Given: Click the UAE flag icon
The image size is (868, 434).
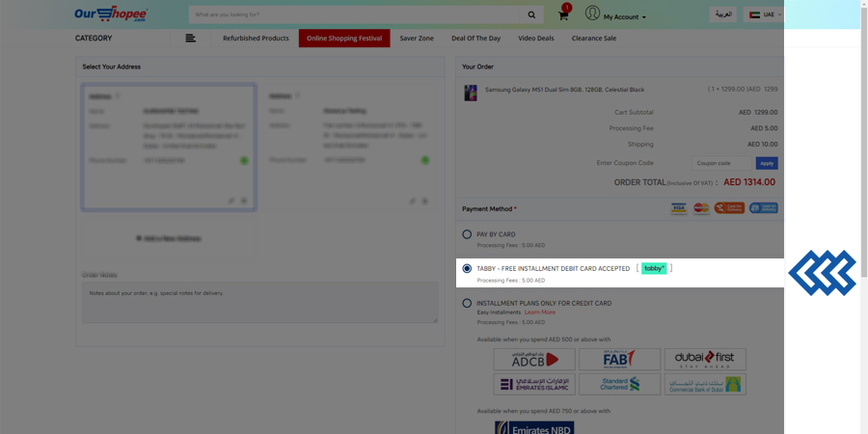Looking at the screenshot, I should [754, 14].
